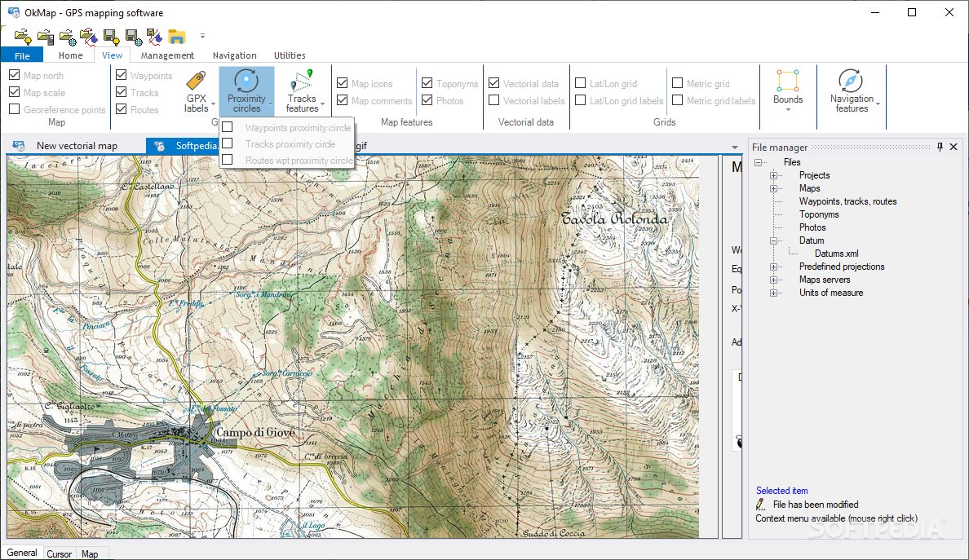
Task: Click the save disk with globe icon
Action: tap(134, 37)
